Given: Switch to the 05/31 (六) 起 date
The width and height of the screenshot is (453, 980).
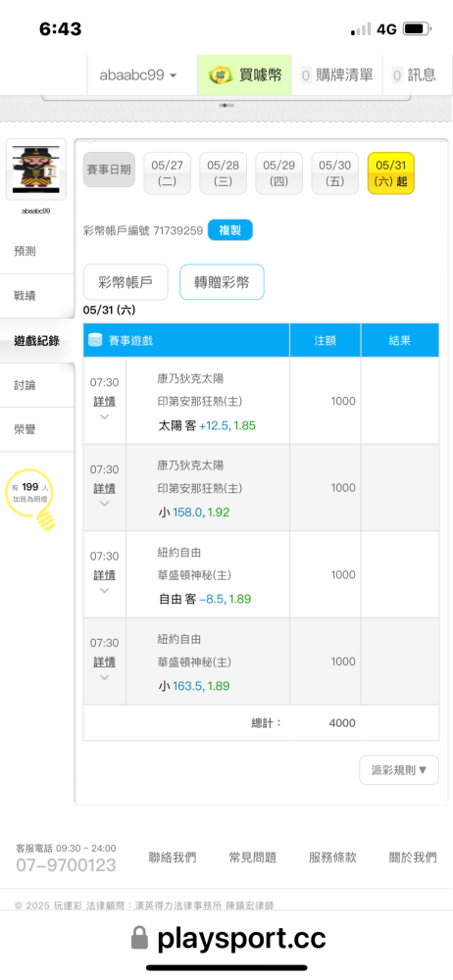Looking at the screenshot, I should click(x=391, y=173).
